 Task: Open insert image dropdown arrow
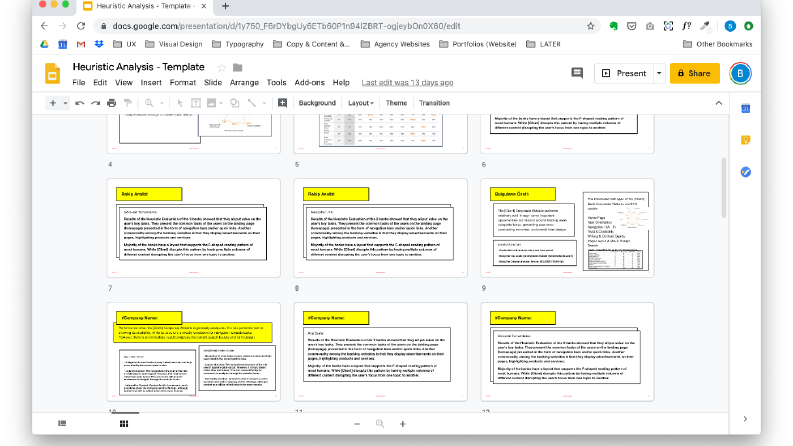[x=222, y=103]
